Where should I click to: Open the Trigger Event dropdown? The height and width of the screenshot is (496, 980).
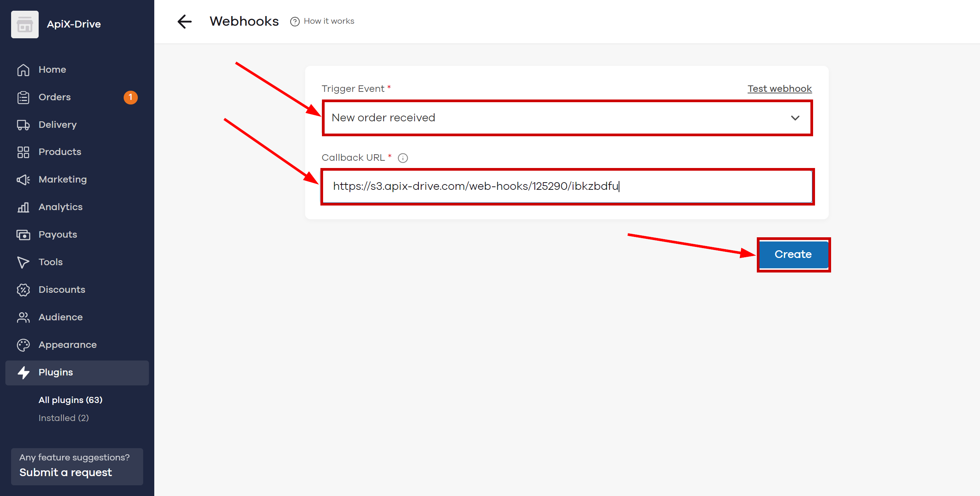(x=567, y=118)
